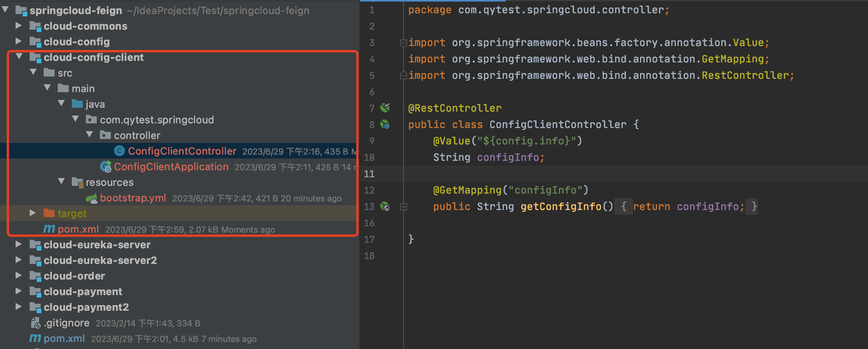
Task: Click the src folder icon
Action: click(x=49, y=73)
